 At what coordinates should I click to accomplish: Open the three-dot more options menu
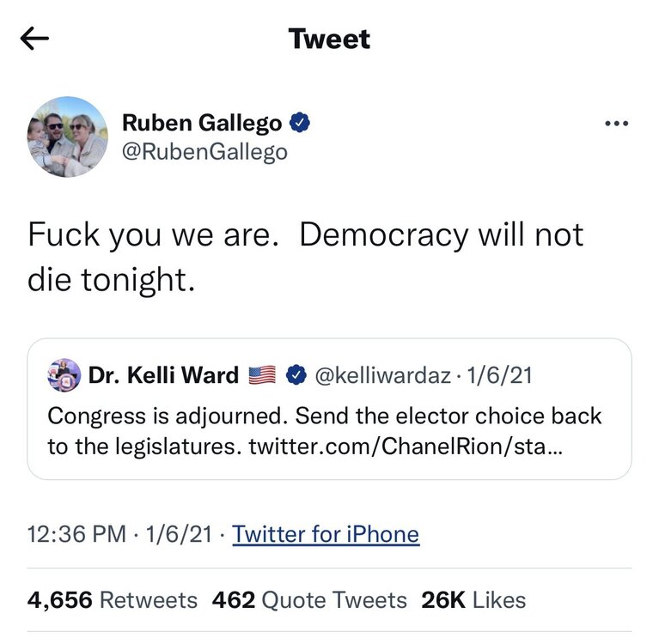(616, 125)
